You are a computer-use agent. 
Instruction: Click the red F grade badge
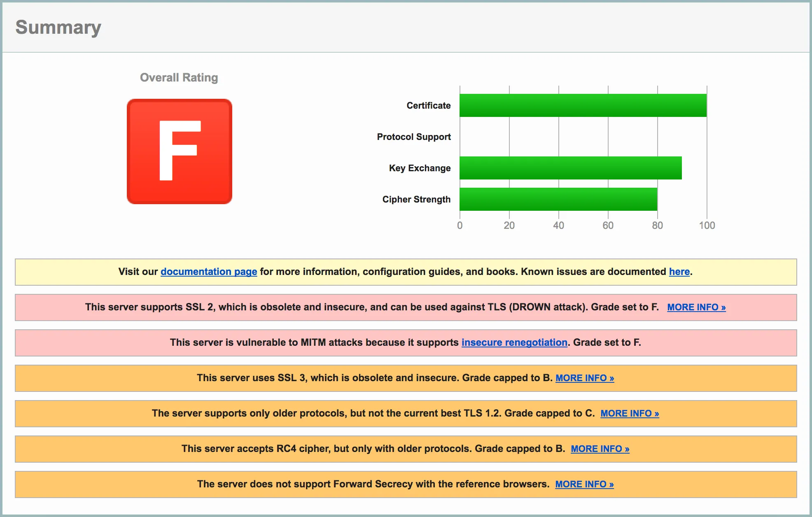[x=180, y=151]
